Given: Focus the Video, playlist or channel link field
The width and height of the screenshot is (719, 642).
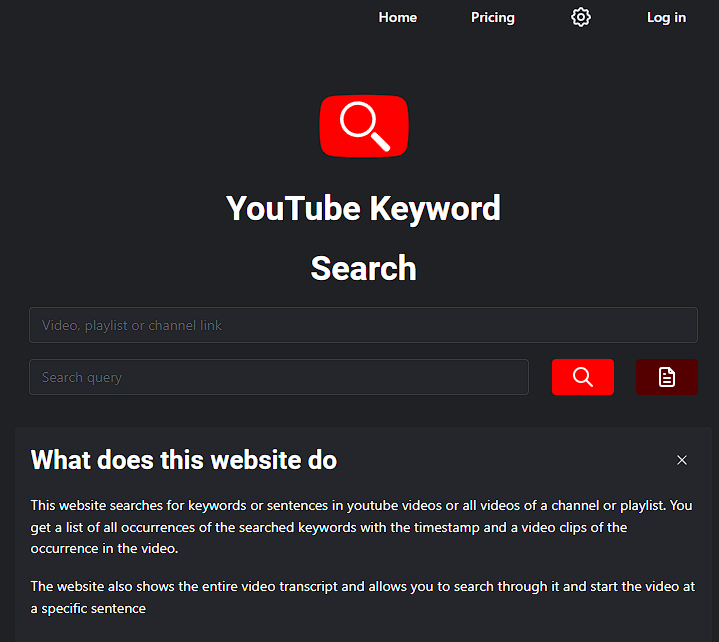Looking at the screenshot, I should point(363,325).
